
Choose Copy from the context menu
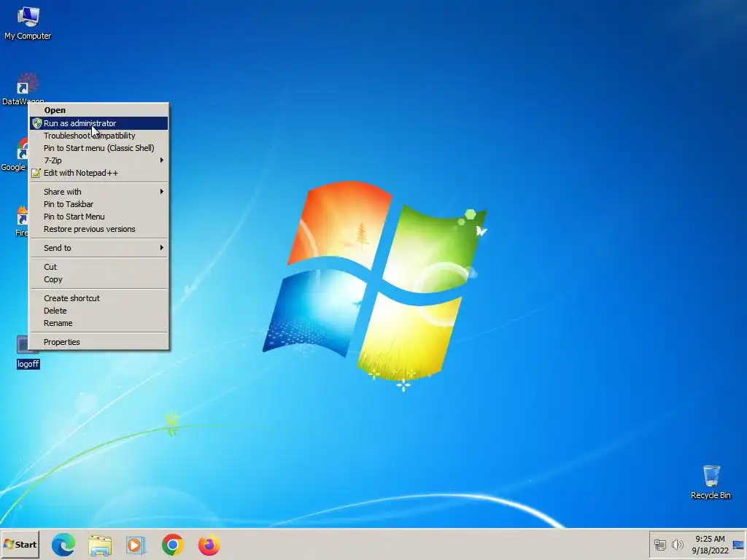point(99,279)
